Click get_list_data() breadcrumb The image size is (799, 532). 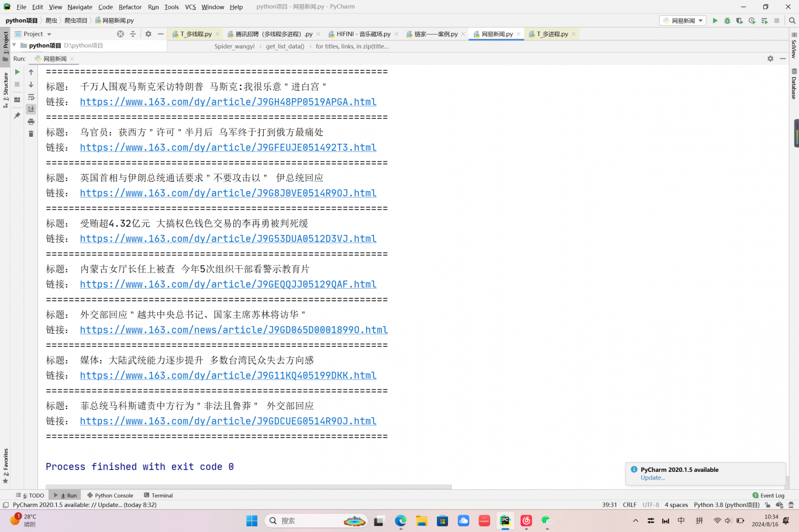285,46
